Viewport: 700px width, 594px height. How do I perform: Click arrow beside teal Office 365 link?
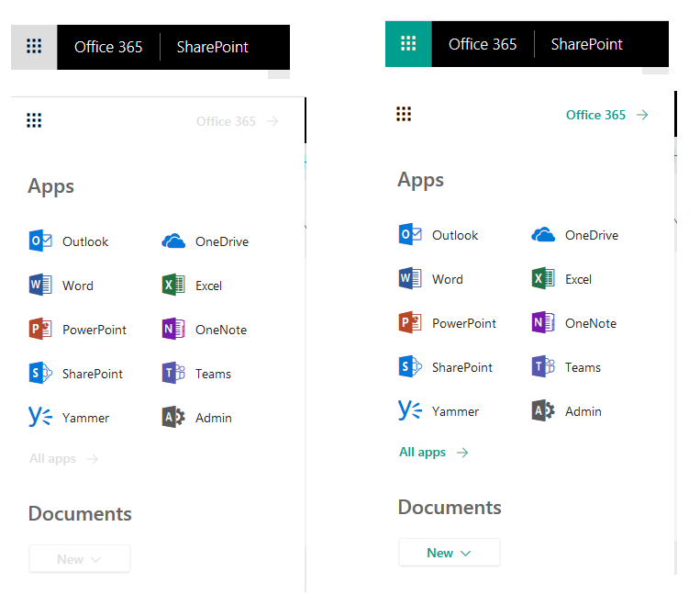(642, 115)
